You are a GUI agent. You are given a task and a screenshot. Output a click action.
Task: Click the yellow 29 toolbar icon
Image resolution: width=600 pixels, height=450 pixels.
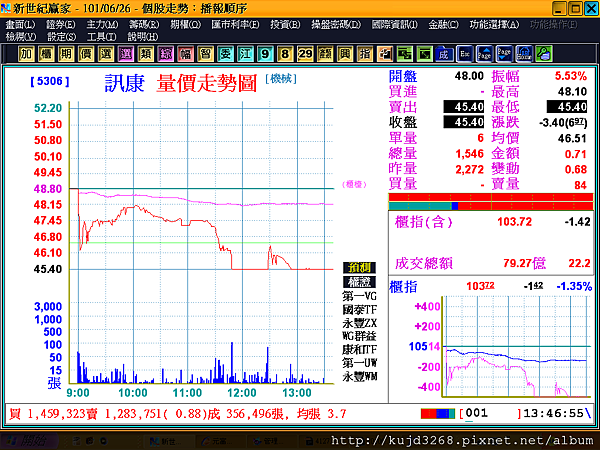click(x=305, y=54)
